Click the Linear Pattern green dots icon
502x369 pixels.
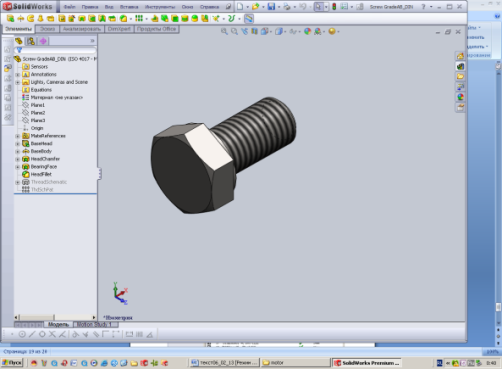pos(139,18)
